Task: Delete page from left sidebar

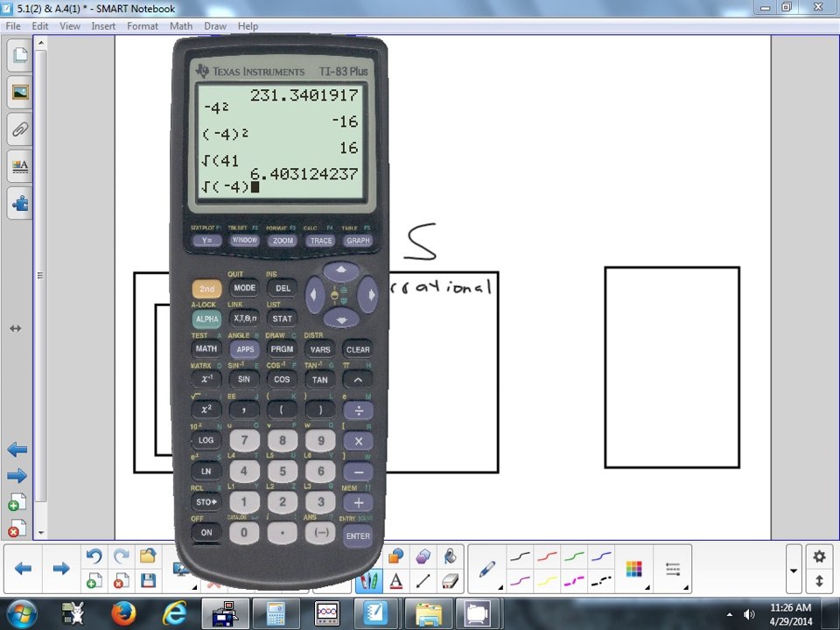Action: click(17, 528)
